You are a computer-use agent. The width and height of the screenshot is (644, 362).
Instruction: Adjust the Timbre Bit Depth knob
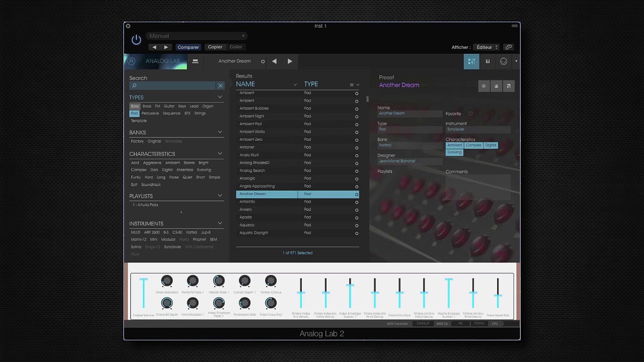(x=167, y=303)
